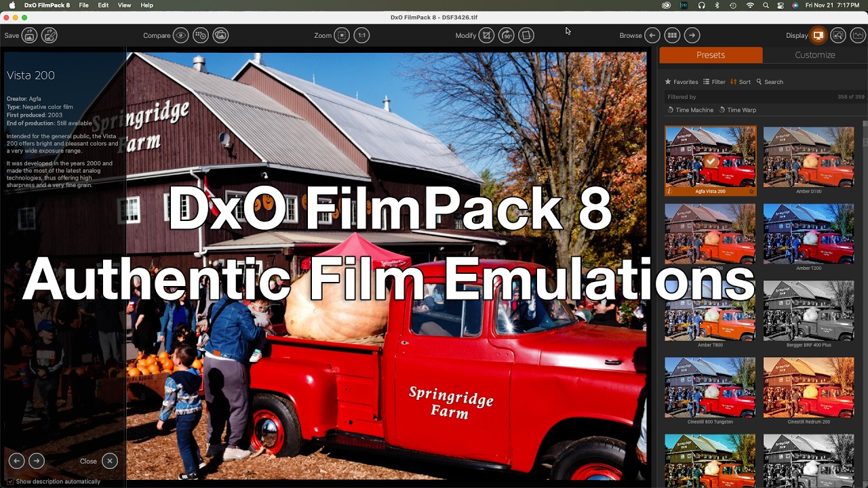Click the '358 of 359' preset count
Image resolution: width=868 pixels, height=488 pixels.
pyautogui.click(x=850, y=97)
